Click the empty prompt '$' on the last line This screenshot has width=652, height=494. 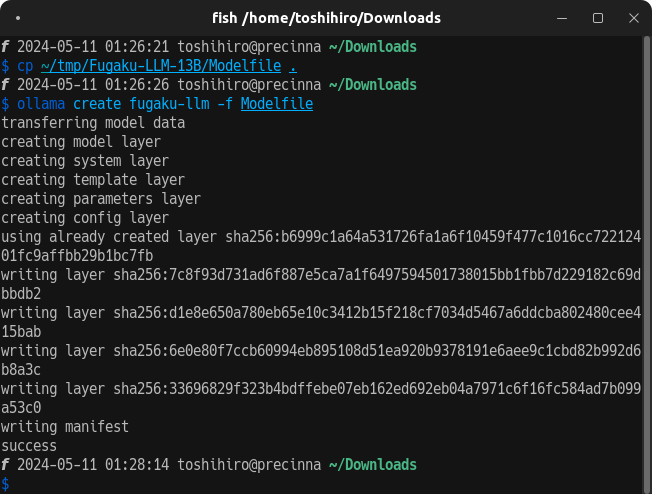pos(5,484)
